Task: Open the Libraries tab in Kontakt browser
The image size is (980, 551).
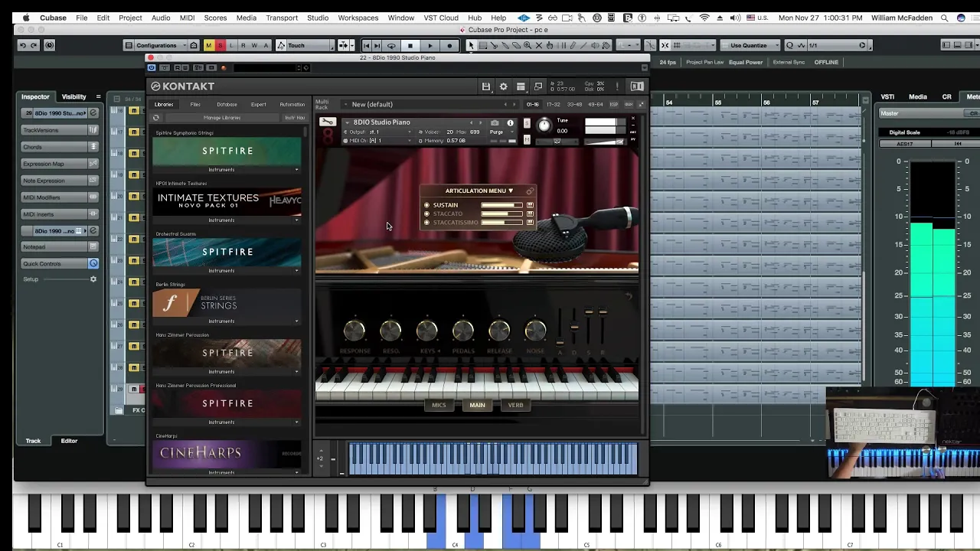Action: pyautogui.click(x=164, y=104)
